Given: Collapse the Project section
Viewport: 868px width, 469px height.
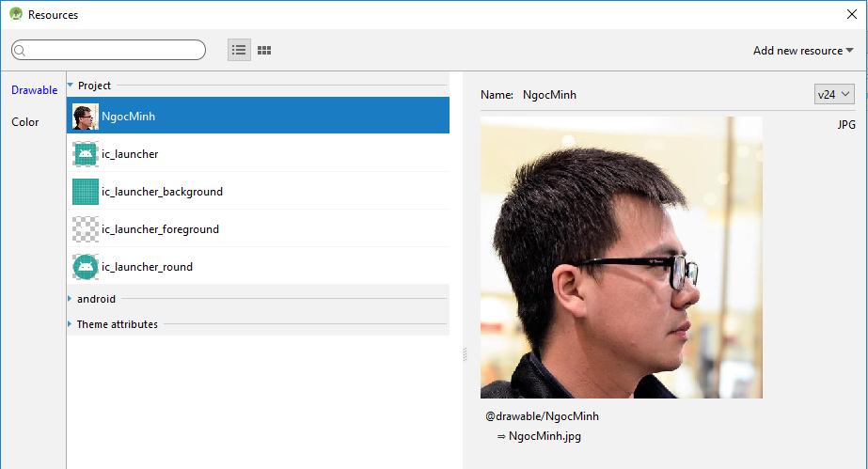Looking at the screenshot, I should (71, 86).
